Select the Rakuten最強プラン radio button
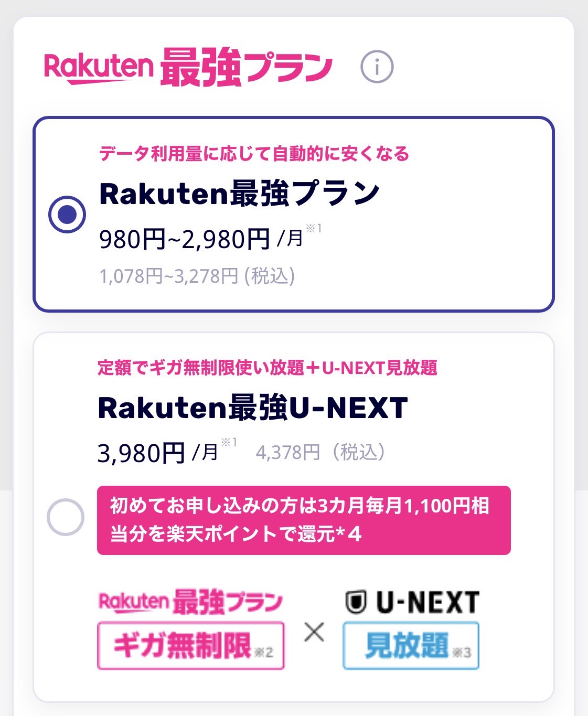 pos(67,214)
